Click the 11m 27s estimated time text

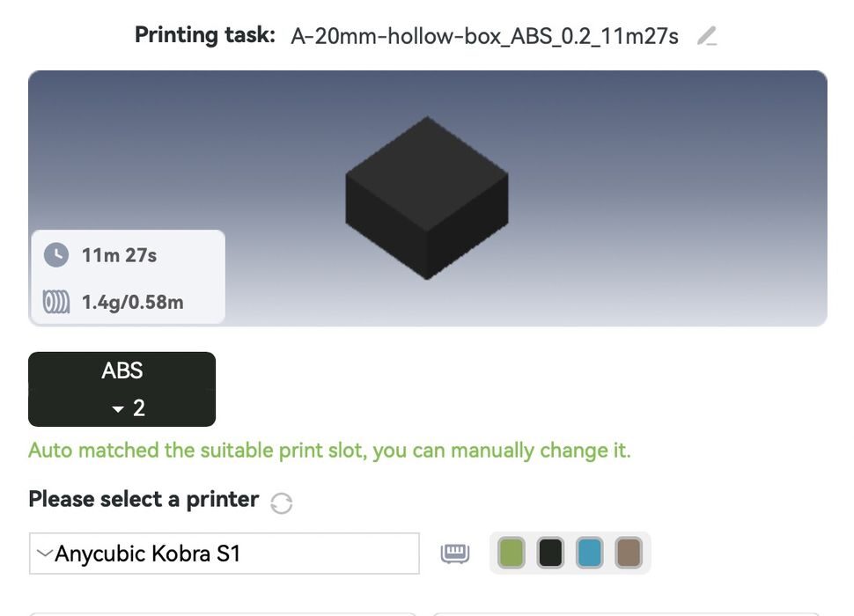(x=119, y=255)
